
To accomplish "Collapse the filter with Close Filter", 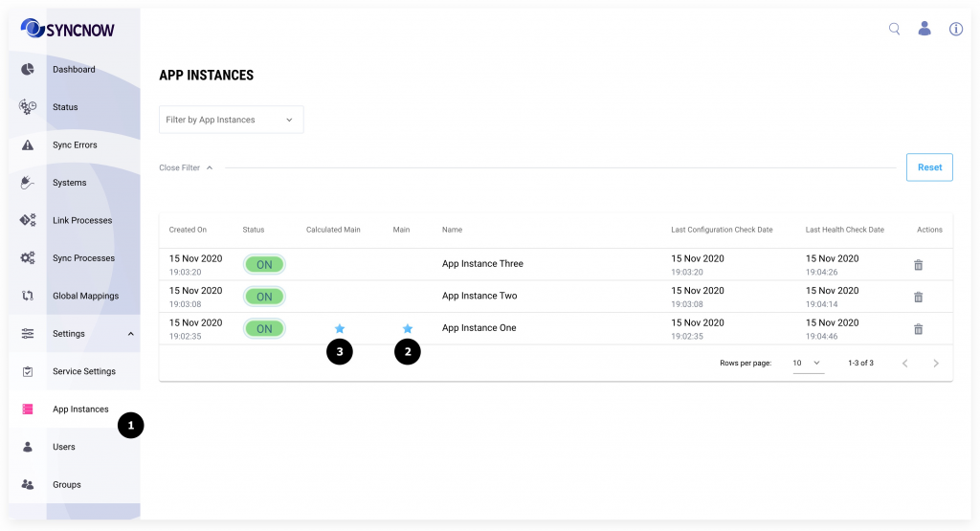I will click(x=186, y=167).
